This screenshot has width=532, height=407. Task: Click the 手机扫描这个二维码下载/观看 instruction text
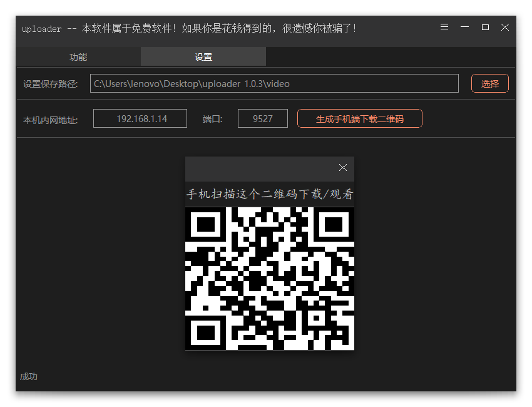click(x=269, y=194)
